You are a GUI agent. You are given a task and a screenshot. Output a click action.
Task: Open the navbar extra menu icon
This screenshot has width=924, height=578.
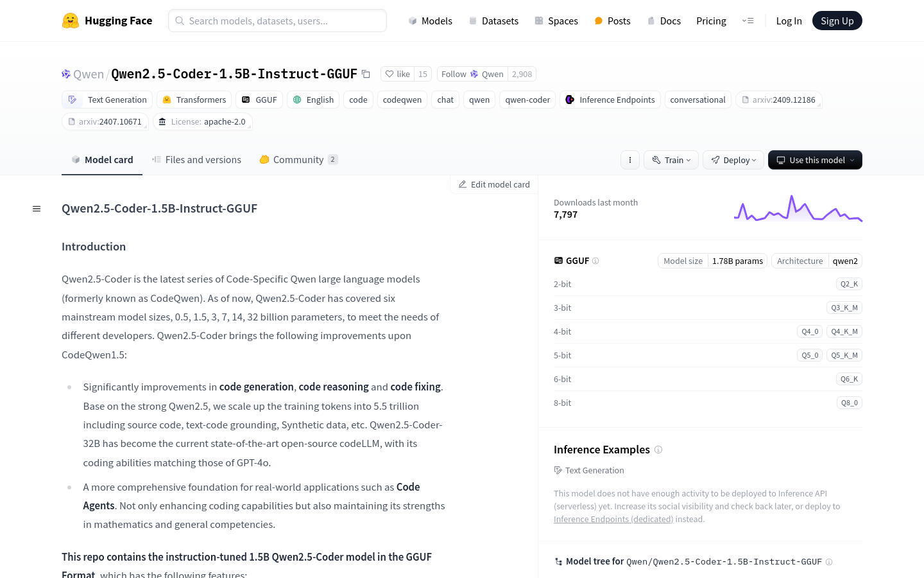[x=748, y=21]
